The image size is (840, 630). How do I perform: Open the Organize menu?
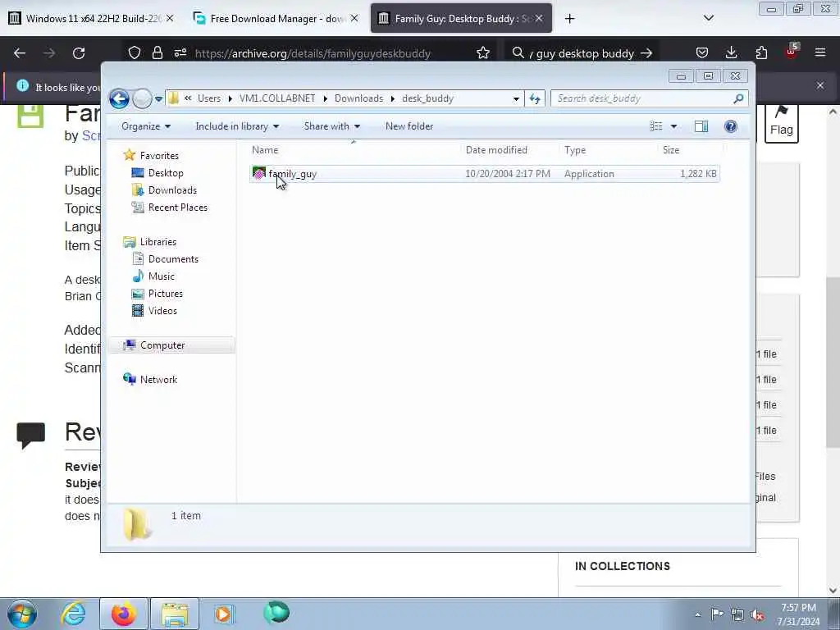click(146, 126)
